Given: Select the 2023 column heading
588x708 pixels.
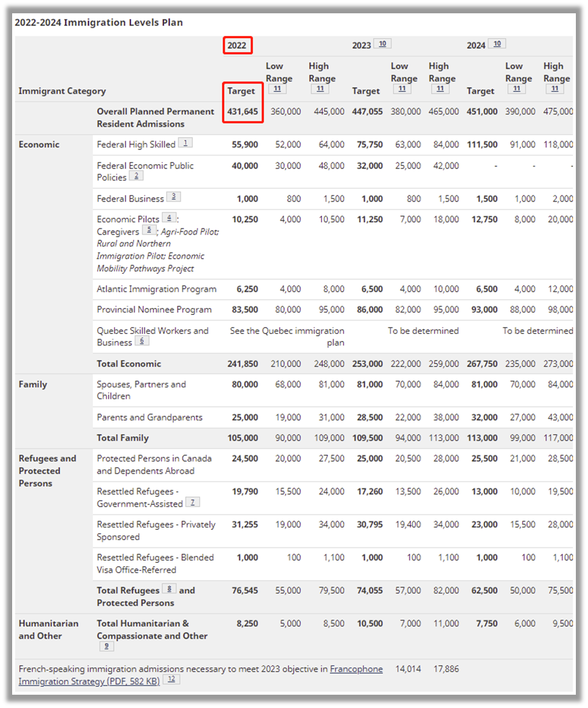Looking at the screenshot, I should coord(362,46).
